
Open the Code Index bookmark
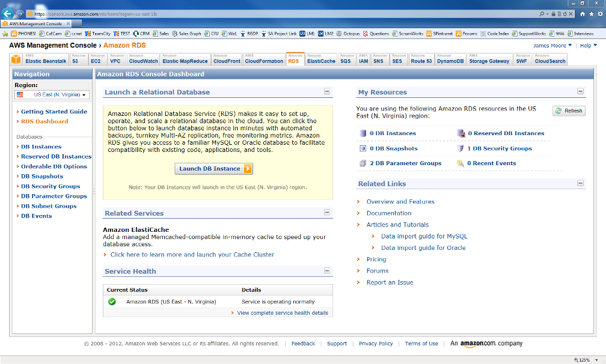[x=494, y=34]
